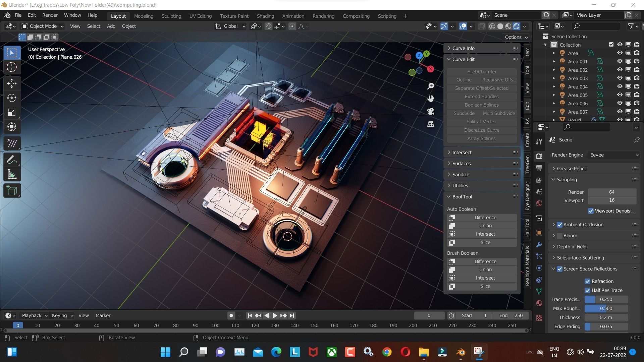Screen dimensions: 644x362
Task: Toggle auto keying record button
Action: pos(231,315)
